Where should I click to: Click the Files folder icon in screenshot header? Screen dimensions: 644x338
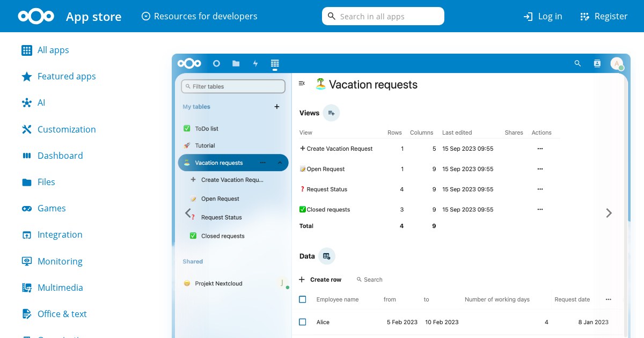click(236, 63)
